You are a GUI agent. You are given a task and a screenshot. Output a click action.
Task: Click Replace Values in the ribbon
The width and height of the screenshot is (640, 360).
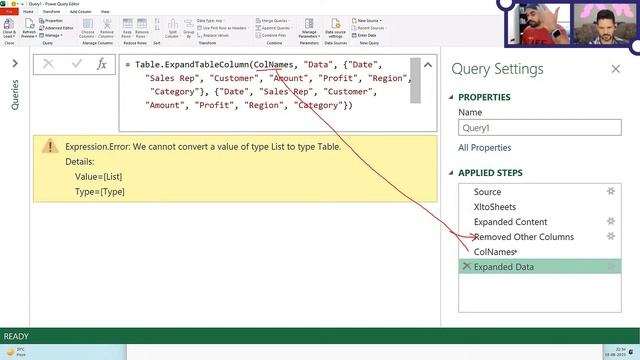coord(213,35)
